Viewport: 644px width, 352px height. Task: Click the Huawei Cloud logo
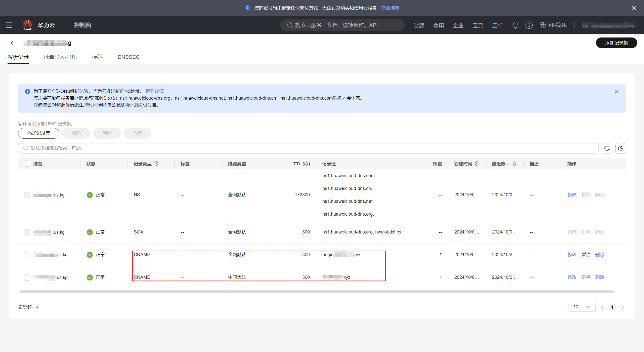27,25
